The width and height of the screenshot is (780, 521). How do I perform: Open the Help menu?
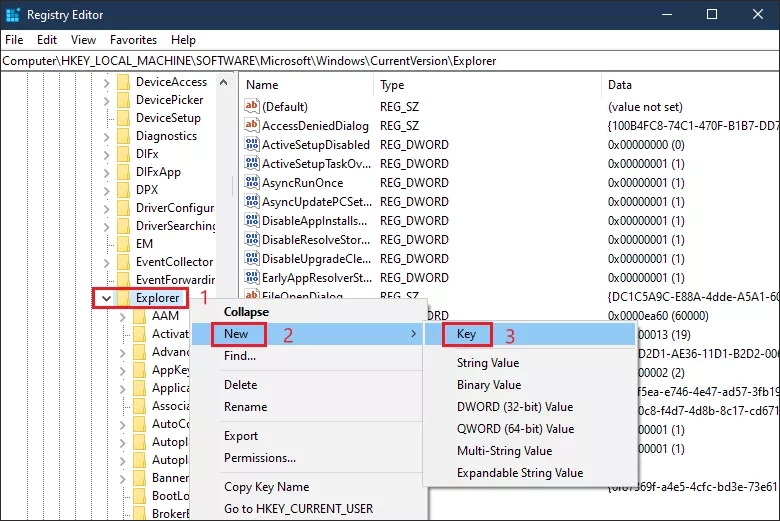[183, 40]
